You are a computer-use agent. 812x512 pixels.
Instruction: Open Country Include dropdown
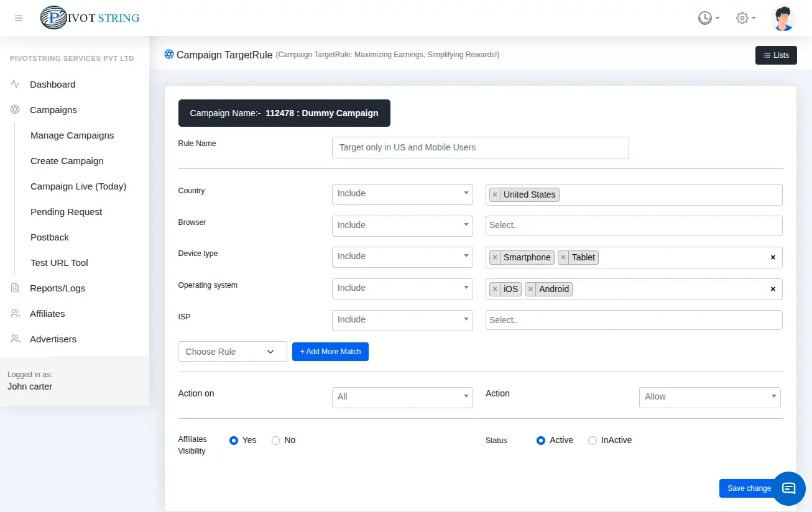402,194
